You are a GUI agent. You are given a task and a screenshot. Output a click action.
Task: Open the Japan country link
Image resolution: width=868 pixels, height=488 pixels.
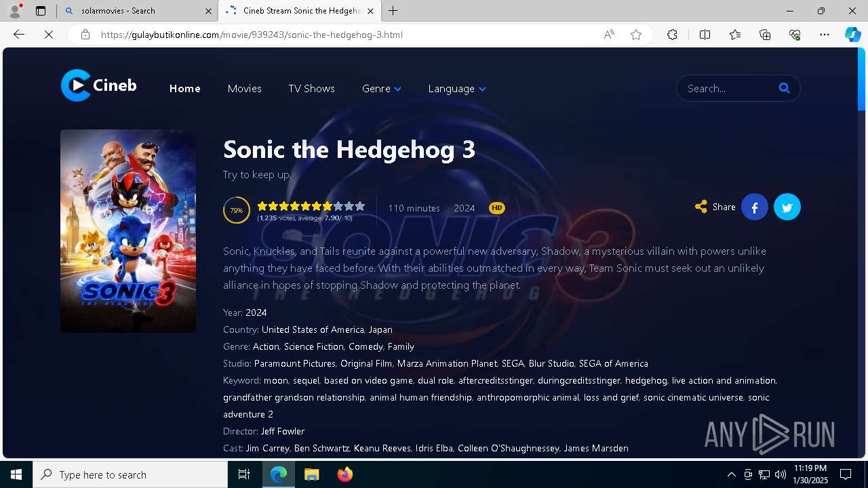click(x=380, y=329)
